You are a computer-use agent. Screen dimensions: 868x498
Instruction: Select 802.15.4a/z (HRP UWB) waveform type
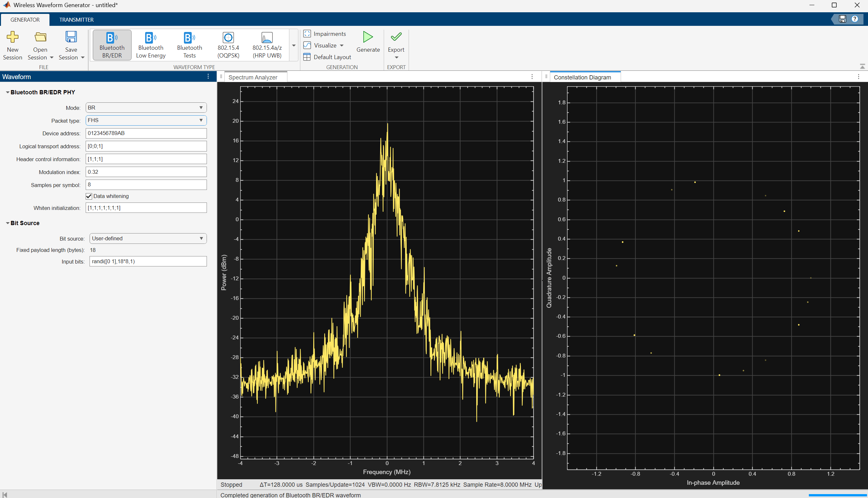coord(267,45)
